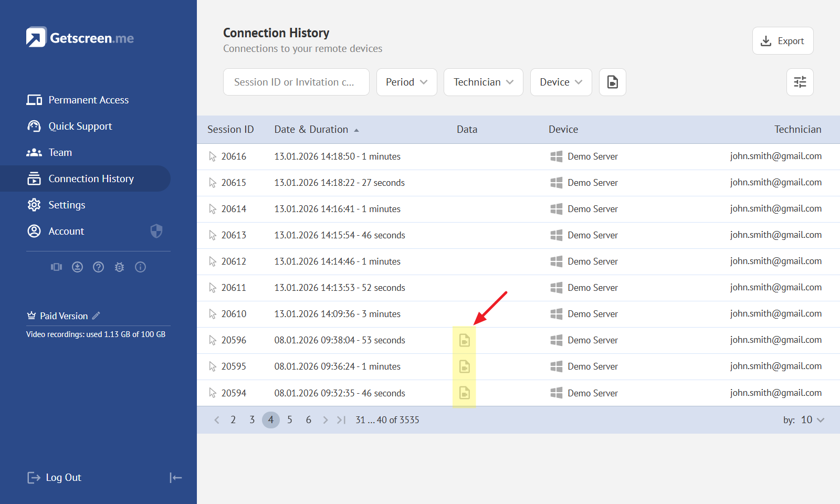Click the download icon in sidebar

(77, 267)
